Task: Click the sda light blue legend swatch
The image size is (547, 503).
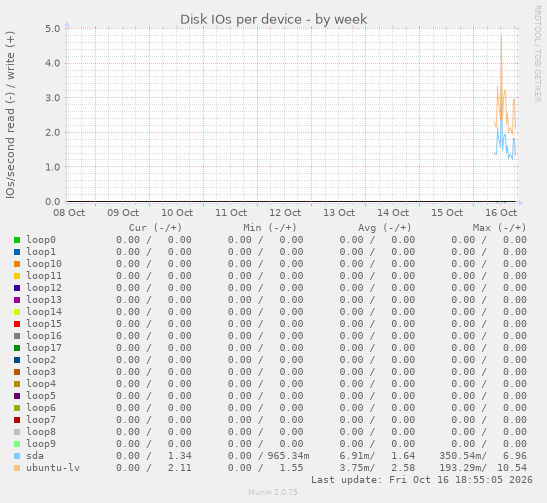Action: tap(17, 456)
